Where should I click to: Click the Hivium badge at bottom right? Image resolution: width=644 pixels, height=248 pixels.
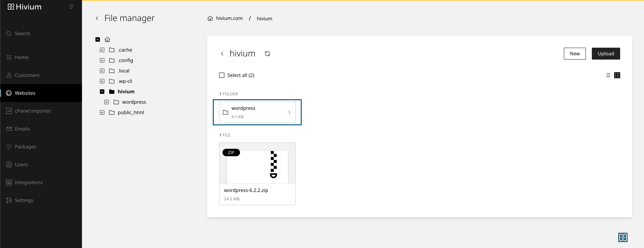(x=623, y=237)
